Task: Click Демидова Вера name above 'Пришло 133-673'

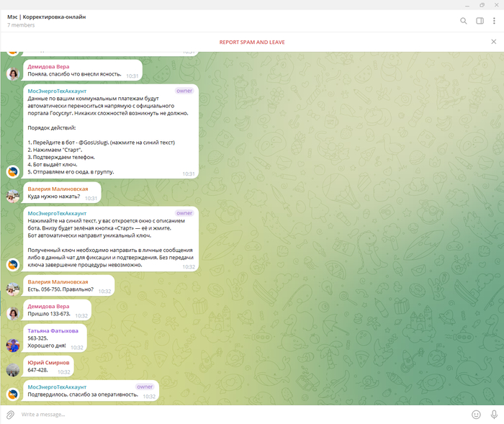Action: pyautogui.click(x=48, y=307)
